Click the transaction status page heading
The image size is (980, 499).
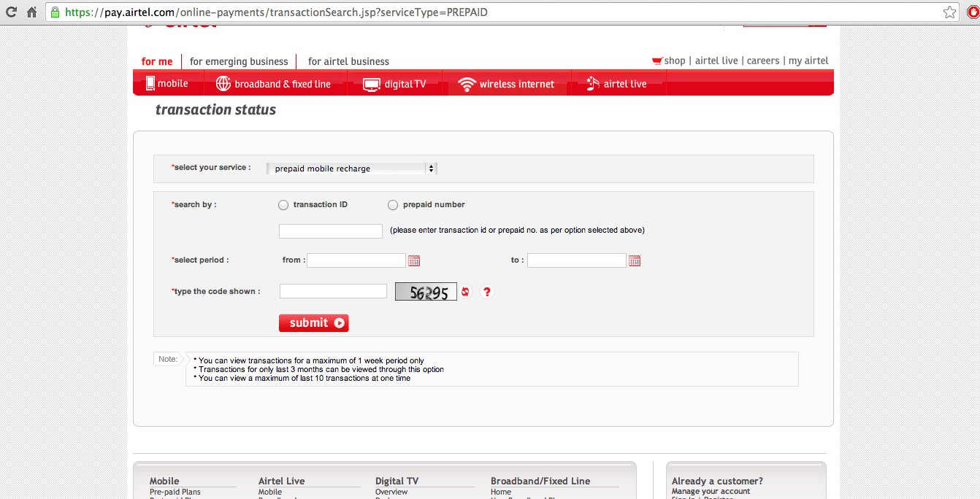(216, 110)
